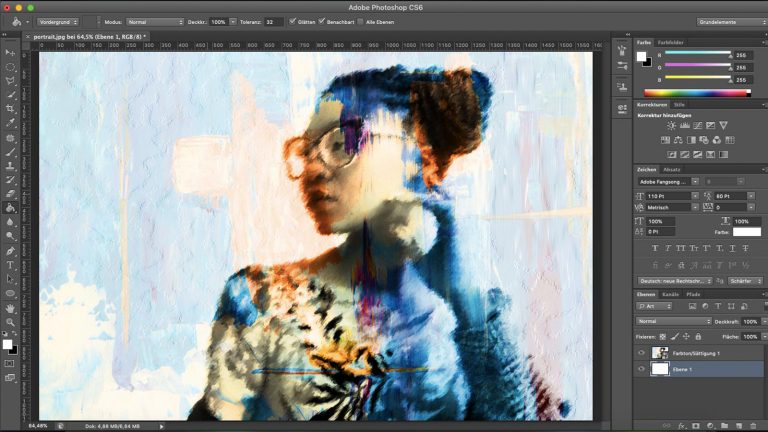Click the trash icon to delete layer
This screenshot has width=768, height=432.
(753, 425)
